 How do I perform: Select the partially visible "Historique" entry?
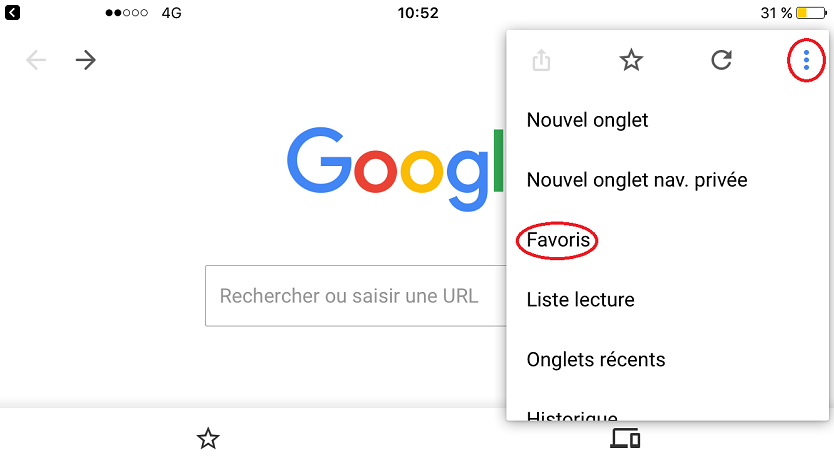(572, 415)
